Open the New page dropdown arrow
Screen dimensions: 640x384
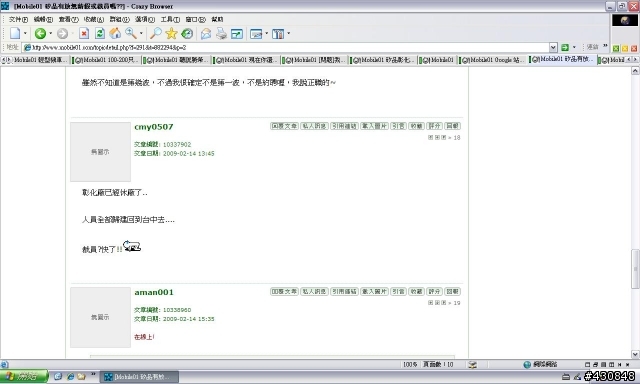point(25,33)
